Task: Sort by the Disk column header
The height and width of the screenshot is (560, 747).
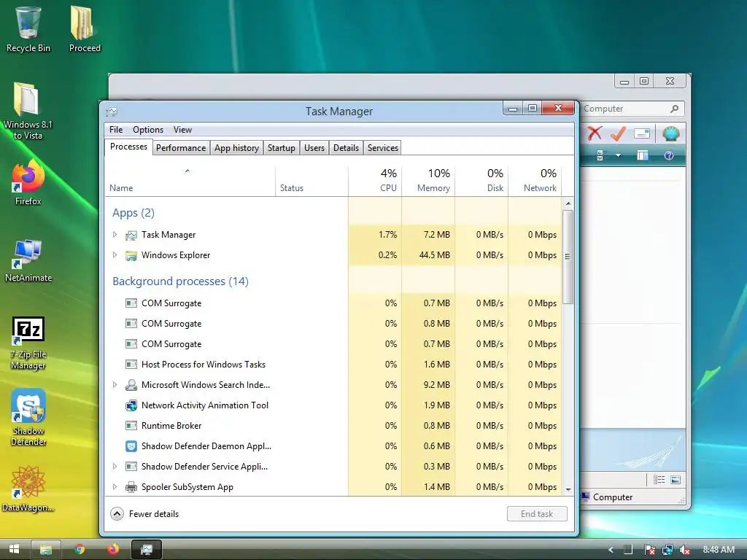Action: [x=481, y=181]
